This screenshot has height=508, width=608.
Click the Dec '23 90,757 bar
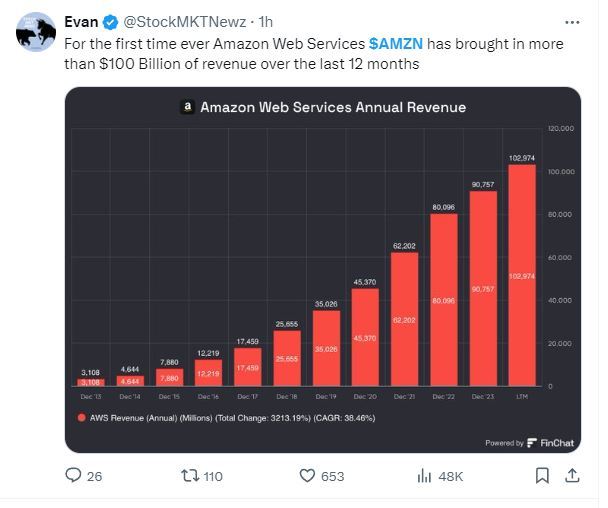tap(483, 288)
